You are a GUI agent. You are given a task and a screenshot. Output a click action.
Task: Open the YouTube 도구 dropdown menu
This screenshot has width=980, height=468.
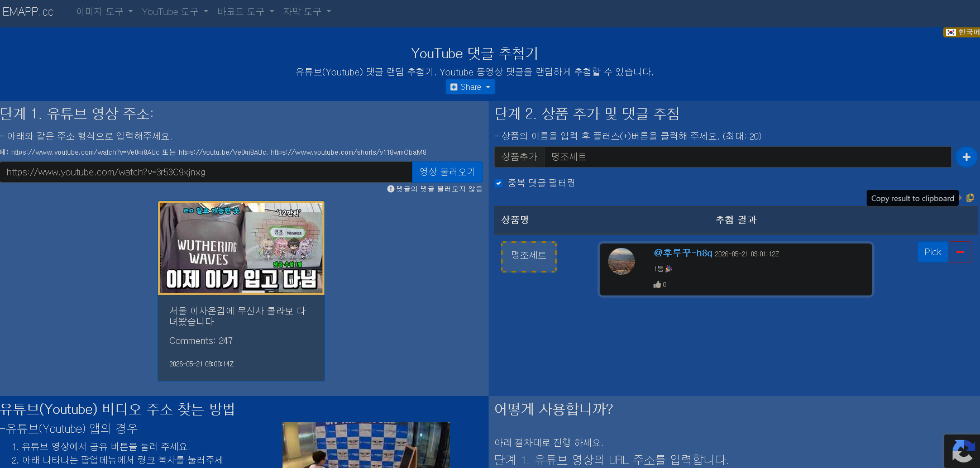pos(175,12)
